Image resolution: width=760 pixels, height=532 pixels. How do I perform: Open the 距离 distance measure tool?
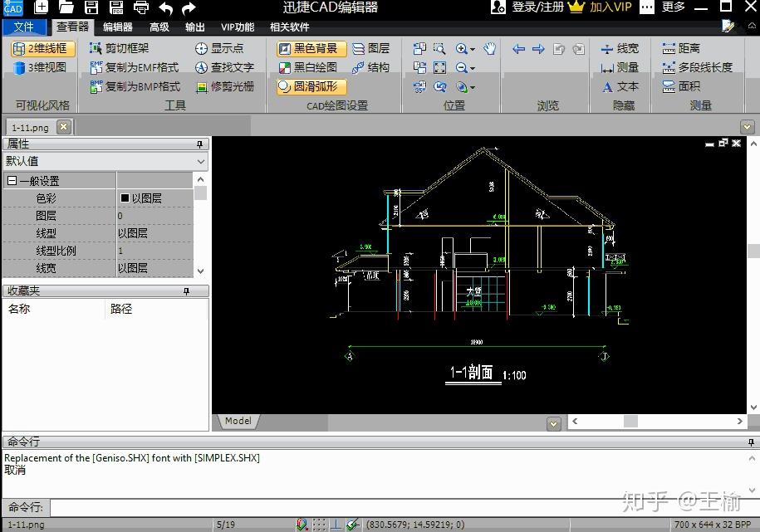pos(681,48)
